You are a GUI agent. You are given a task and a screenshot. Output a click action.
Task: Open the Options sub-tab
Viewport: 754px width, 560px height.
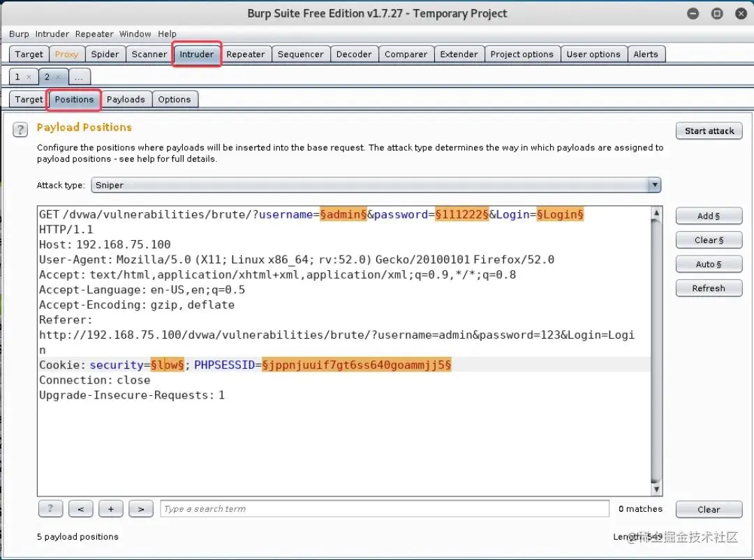click(175, 100)
